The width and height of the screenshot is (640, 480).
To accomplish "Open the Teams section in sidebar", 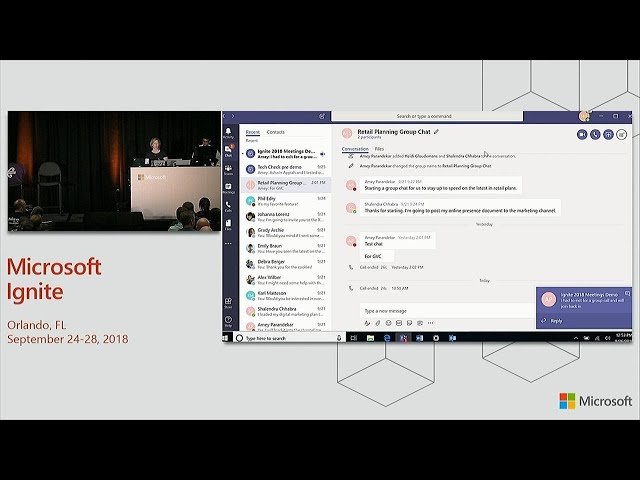I will 229,170.
